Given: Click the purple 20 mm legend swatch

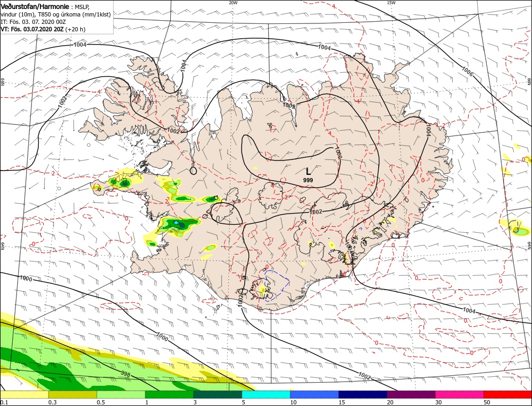Looking at the screenshot, I should (x=411, y=394).
